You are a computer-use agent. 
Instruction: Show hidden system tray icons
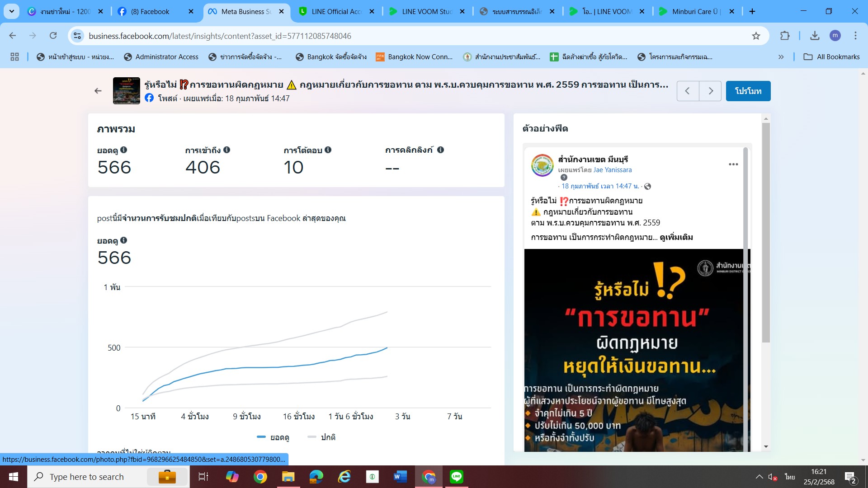(759, 477)
